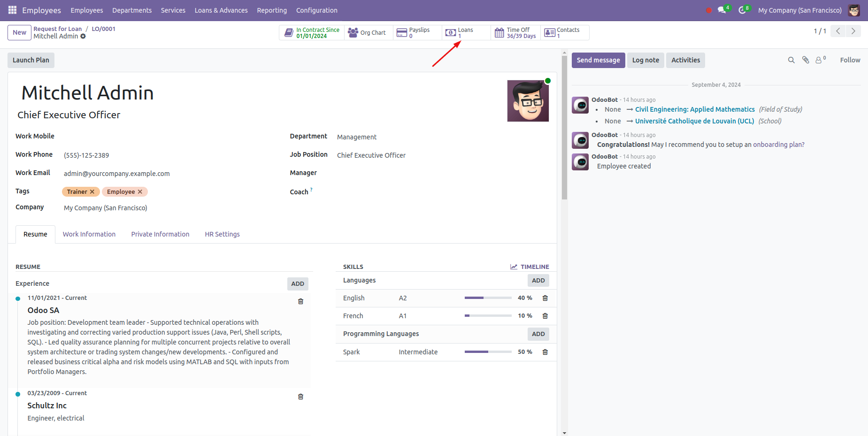Open the apps grid menu icon
Viewport: 868px width, 436px height.
click(x=12, y=10)
